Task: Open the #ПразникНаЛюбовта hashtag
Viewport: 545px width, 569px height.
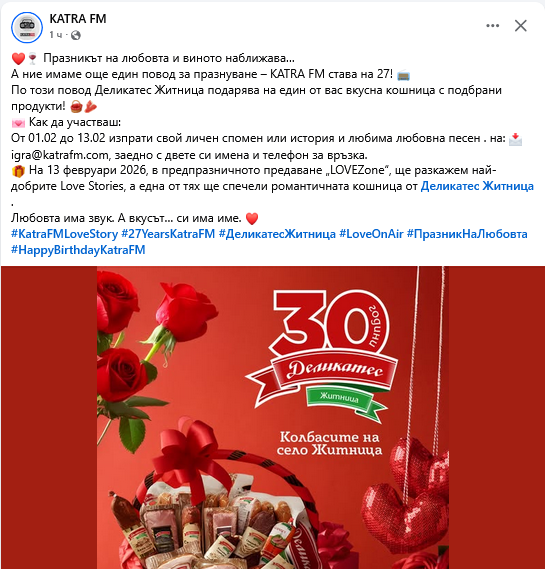Action: [x=467, y=234]
